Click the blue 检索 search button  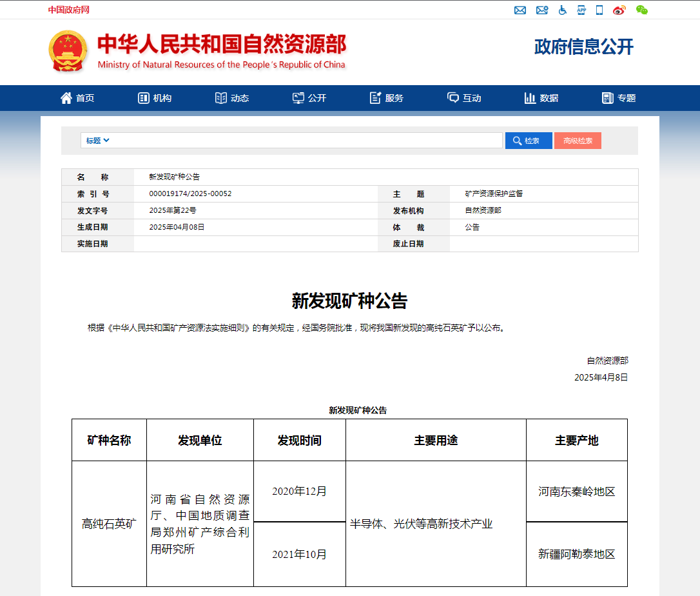click(529, 141)
